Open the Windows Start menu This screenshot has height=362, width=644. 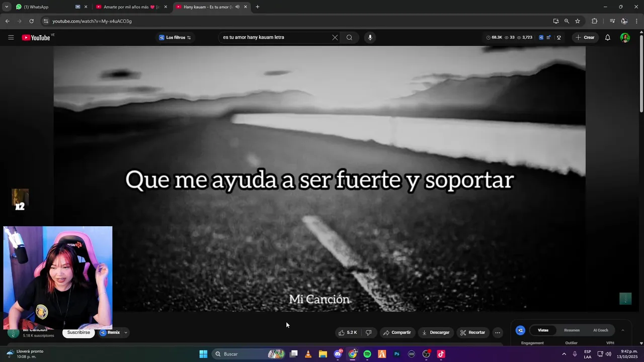coord(203,354)
